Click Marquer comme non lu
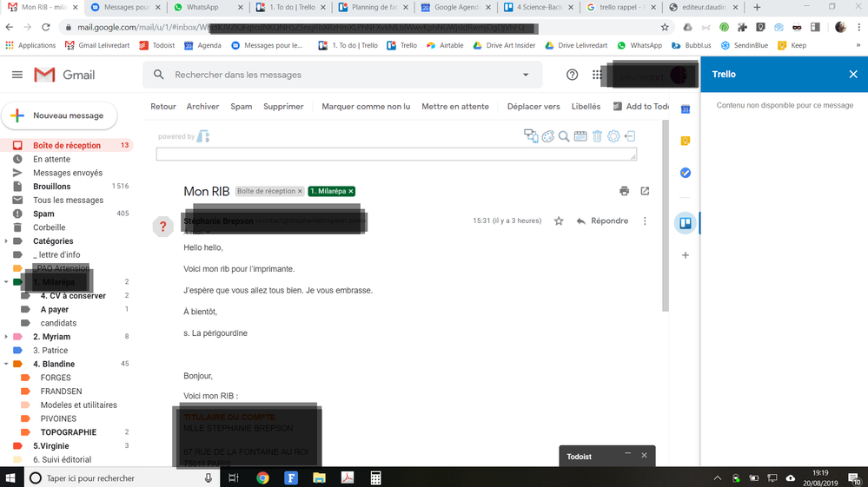 point(366,107)
